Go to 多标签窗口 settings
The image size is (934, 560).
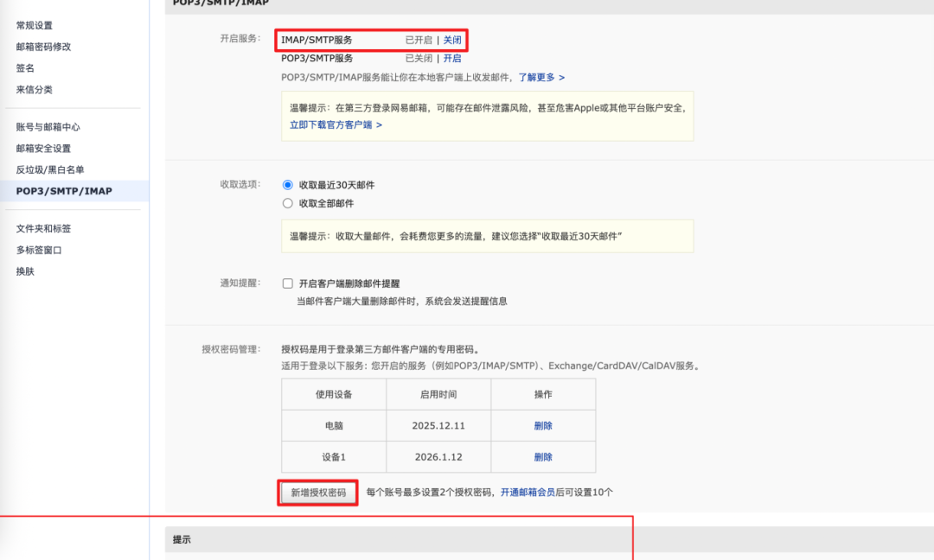(39, 251)
